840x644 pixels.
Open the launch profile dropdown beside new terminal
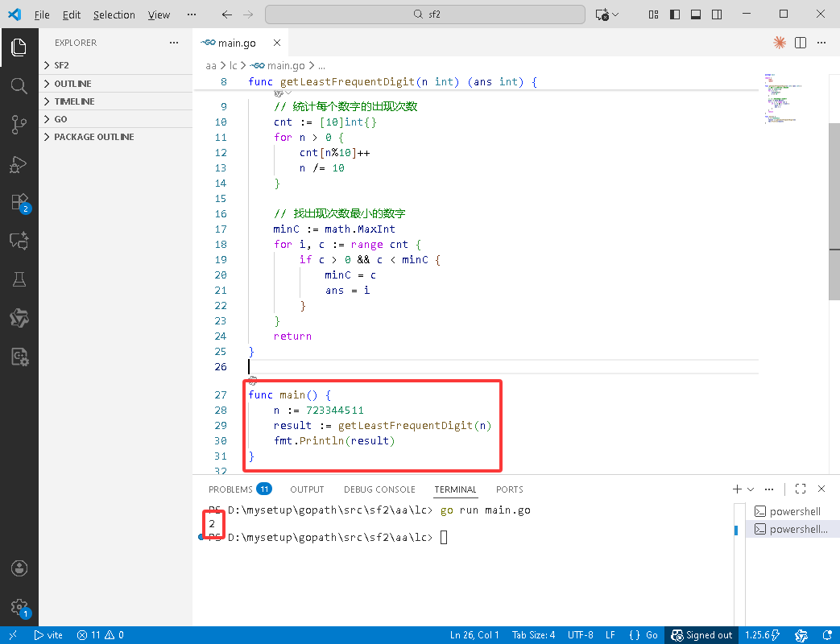coord(751,489)
